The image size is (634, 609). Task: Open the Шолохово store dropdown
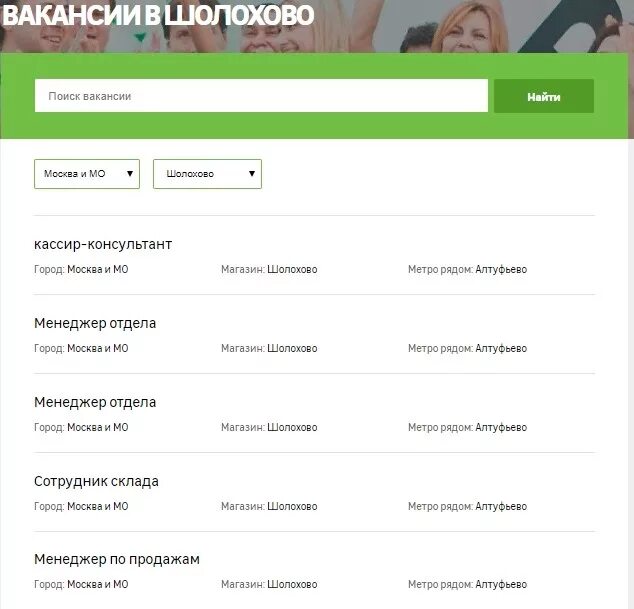point(207,174)
